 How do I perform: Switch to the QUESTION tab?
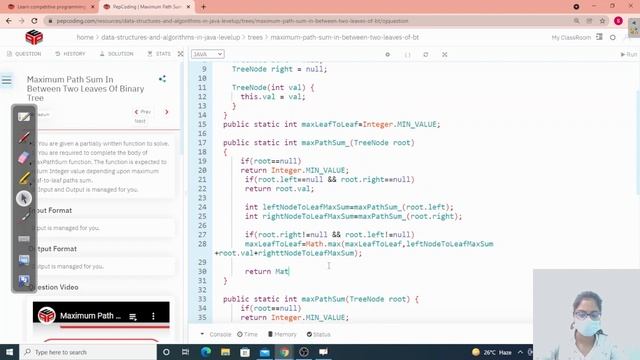24,53
